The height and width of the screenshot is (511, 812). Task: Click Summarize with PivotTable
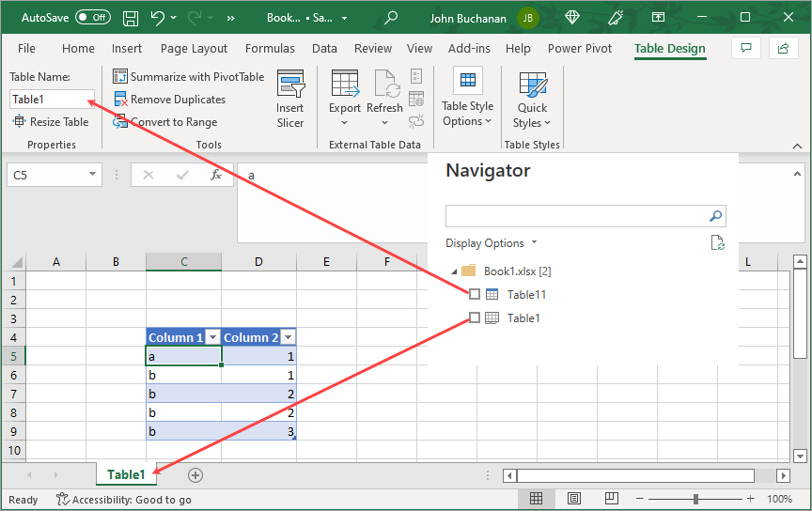pos(189,77)
